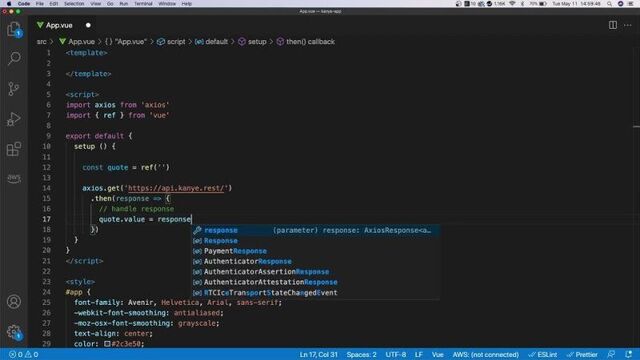Click the "App.vue" braces breadcrumb
640x360 pixels.
pyautogui.click(x=126, y=42)
